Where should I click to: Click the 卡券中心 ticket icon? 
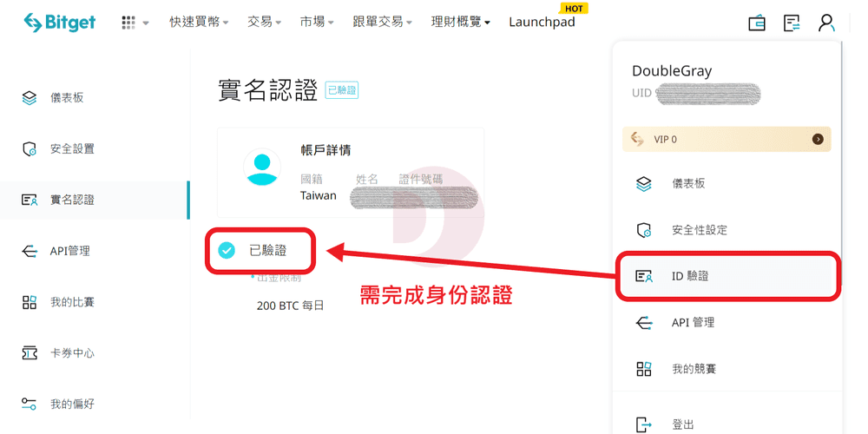[29, 353]
